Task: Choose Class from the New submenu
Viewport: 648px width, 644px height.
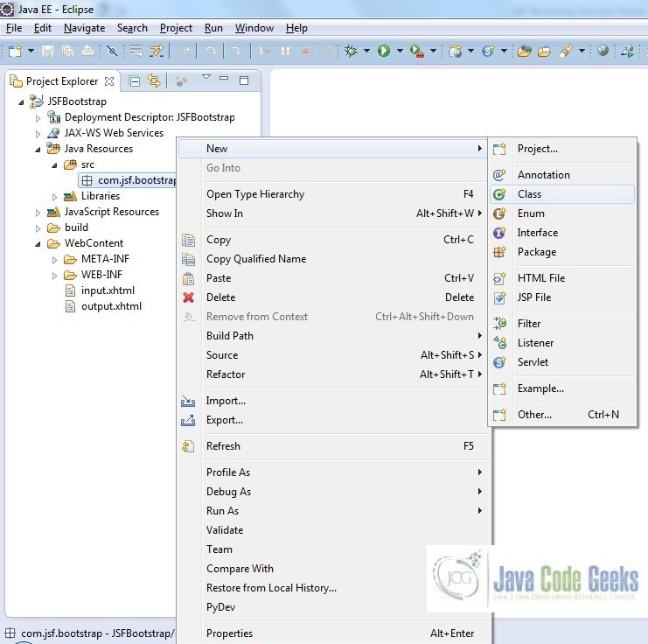Action: (562, 194)
